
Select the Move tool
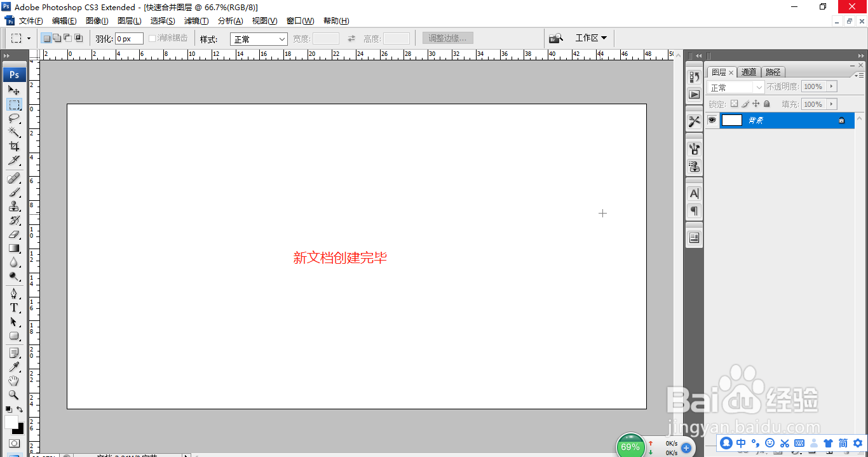(14, 90)
